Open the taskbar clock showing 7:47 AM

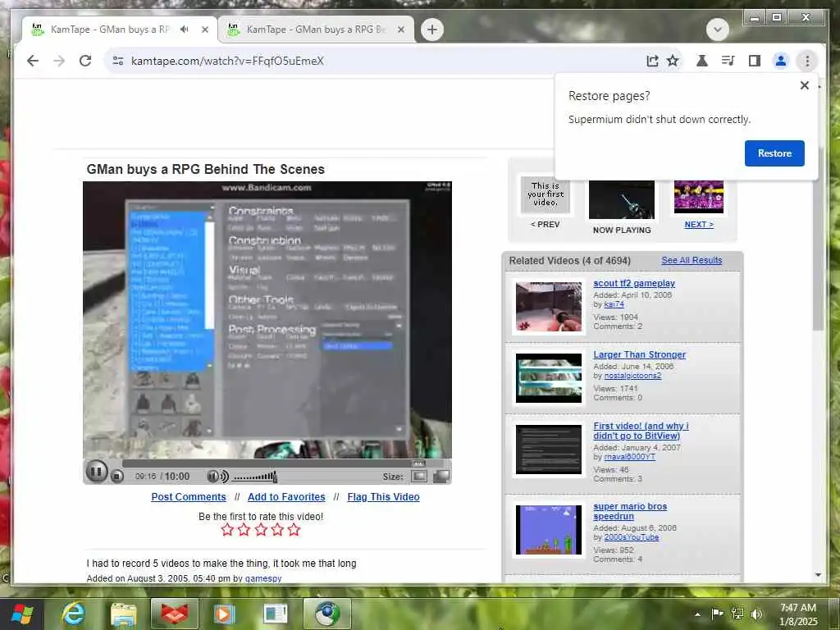798,614
